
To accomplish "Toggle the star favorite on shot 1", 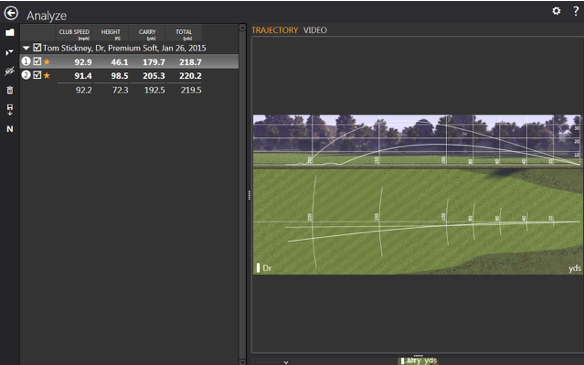I will [47, 61].
